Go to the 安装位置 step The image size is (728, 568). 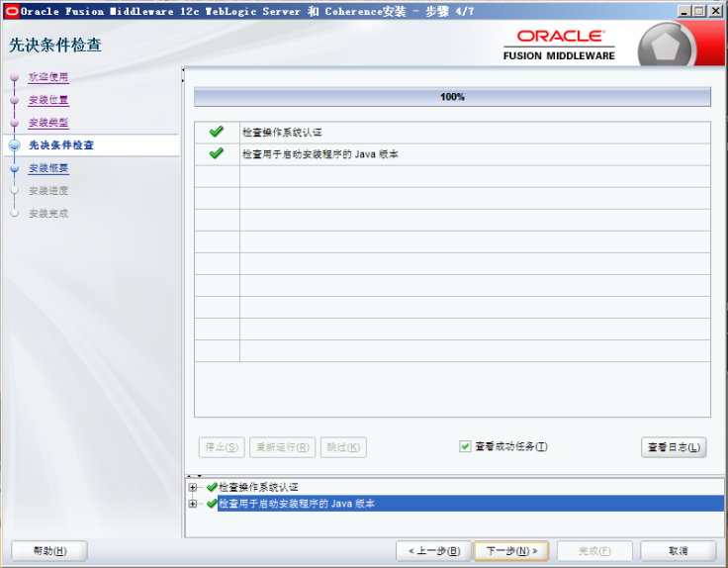[48, 100]
